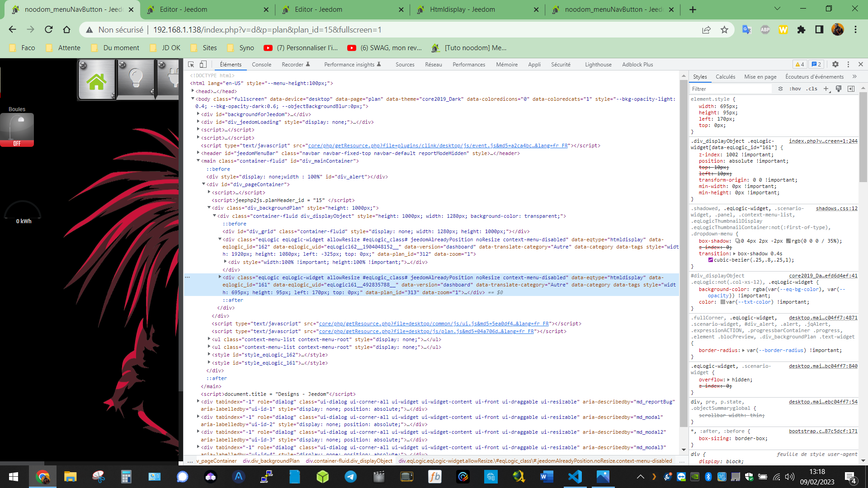Toggle the device toolbar icon
The width and height of the screenshot is (868, 488).
(x=203, y=64)
